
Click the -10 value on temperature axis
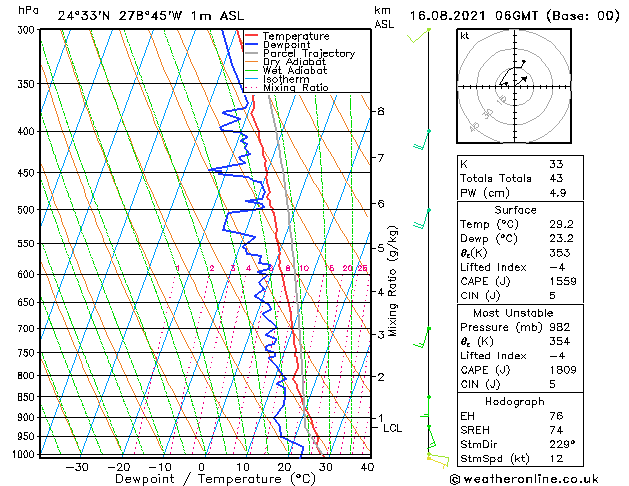point(159,467)
